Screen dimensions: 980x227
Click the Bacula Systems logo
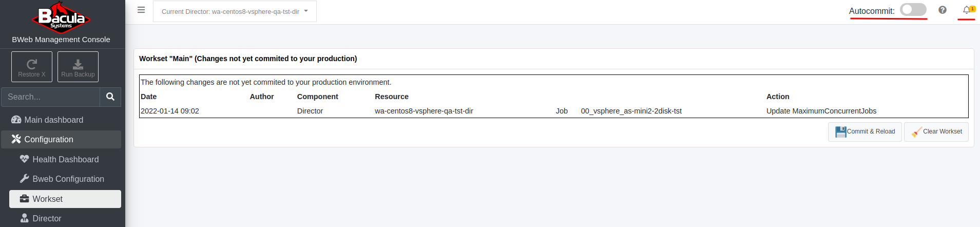pyautogui.click(x=61, y=17)
